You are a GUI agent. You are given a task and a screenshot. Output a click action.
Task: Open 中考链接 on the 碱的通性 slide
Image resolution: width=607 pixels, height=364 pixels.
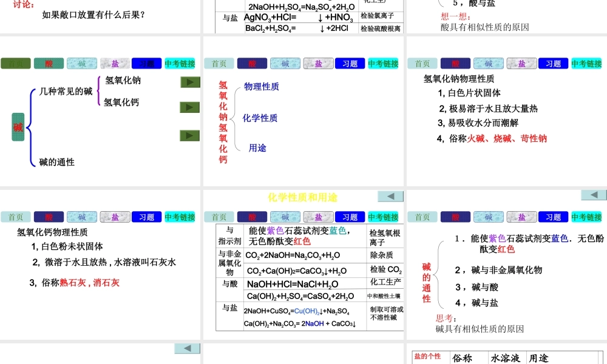586,217
